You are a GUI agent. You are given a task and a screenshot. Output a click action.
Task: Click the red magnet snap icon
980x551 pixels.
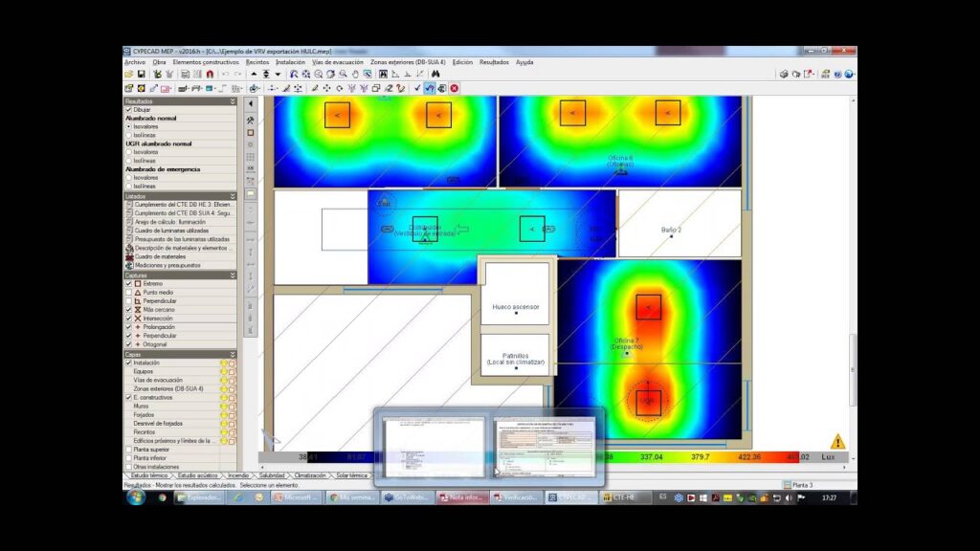pos(210,74)
